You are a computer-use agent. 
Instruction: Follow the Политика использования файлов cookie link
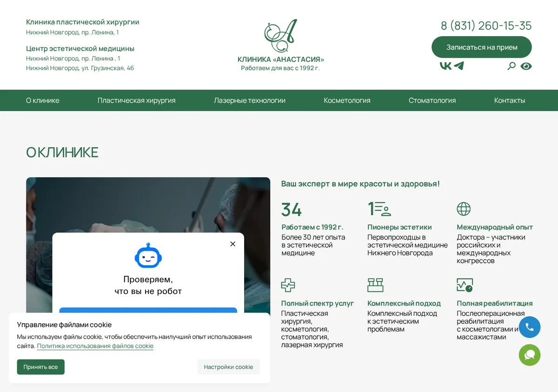click(95, 346)
